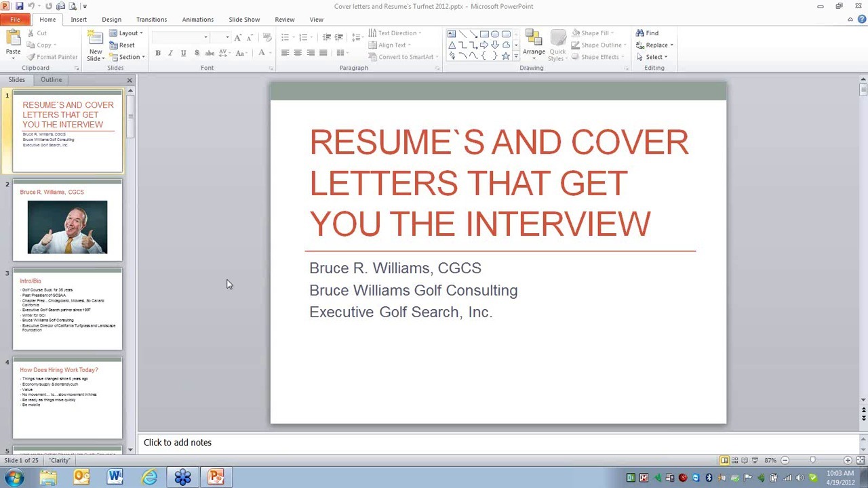868x488 pixels.
Task: Select the star shape in shapes gallery
Action: [x=505, y=56]
